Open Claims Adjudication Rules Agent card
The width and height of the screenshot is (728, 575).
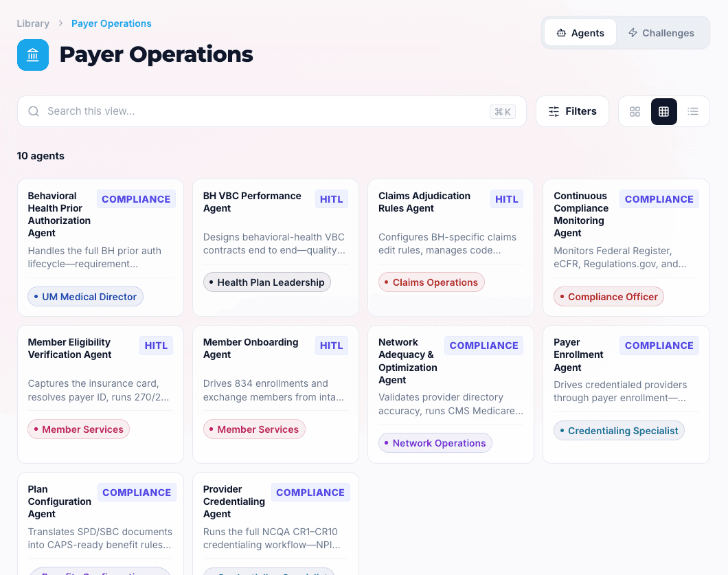point(451,247)
